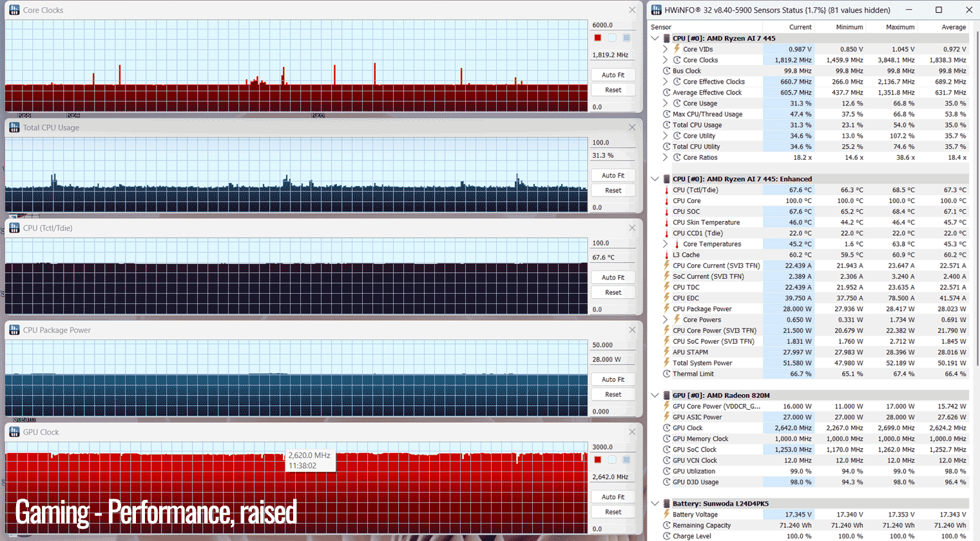Click the Average column header
This screenshot has height=541, width=980.
pos(954,27)
